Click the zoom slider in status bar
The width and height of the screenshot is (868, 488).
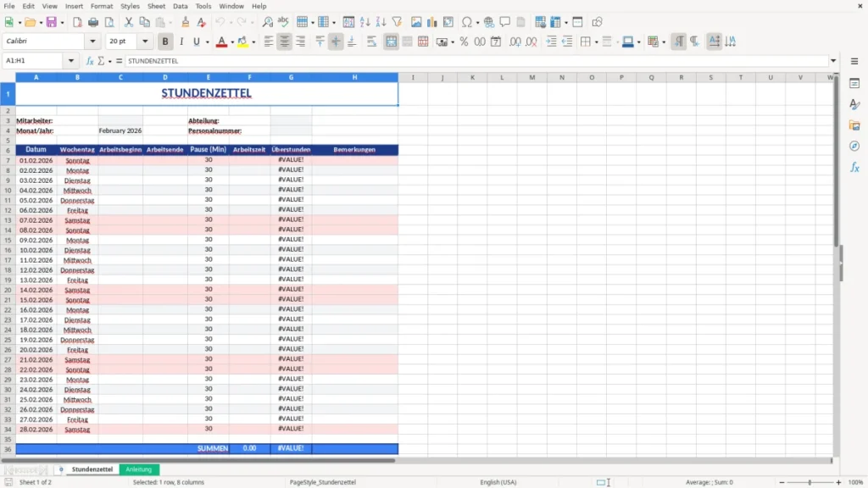[x=810, y=482]
